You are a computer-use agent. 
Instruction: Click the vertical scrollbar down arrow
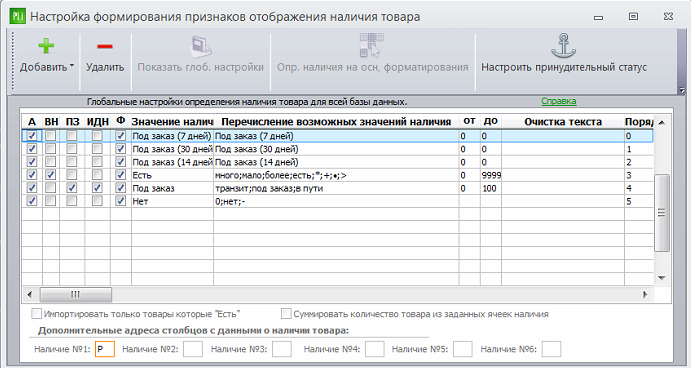(x=661, y=278)
